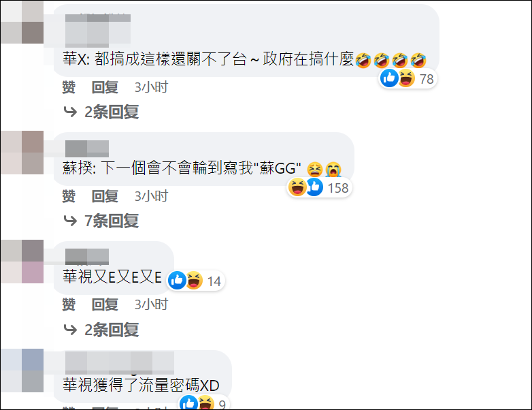Click the like icon next to count 14

pyautogui.click(x=177, y=281)
